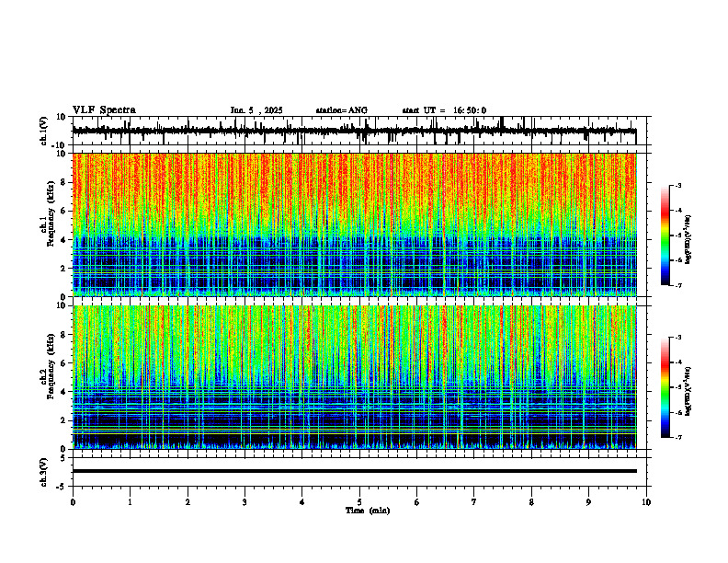Click time axis tick label "0"
Viewport: 728px width, 563px height.
click(x=73, y=502)
